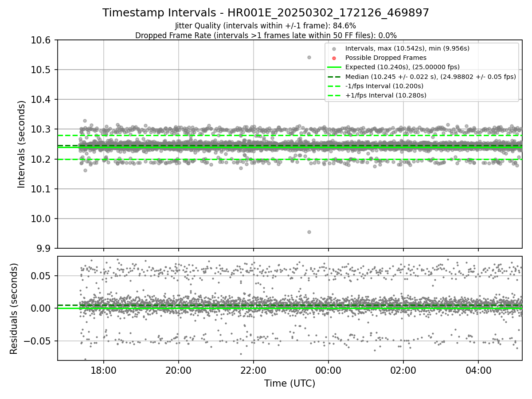The height and width of the screenshot is (399, 532).
Task: Click the maximum outlier point near 10.54 seconds
Action: pyautogui.click(x=309, y=57)
